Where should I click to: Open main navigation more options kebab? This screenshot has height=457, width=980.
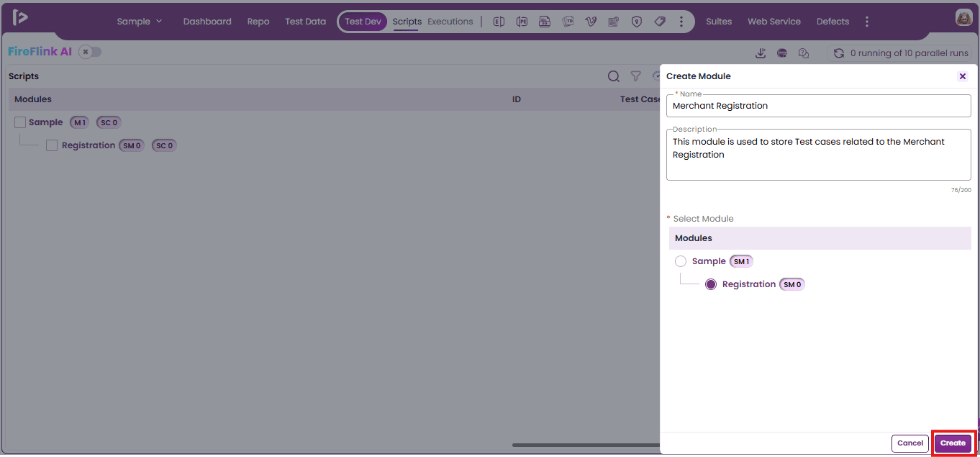[x=867, y=22]
